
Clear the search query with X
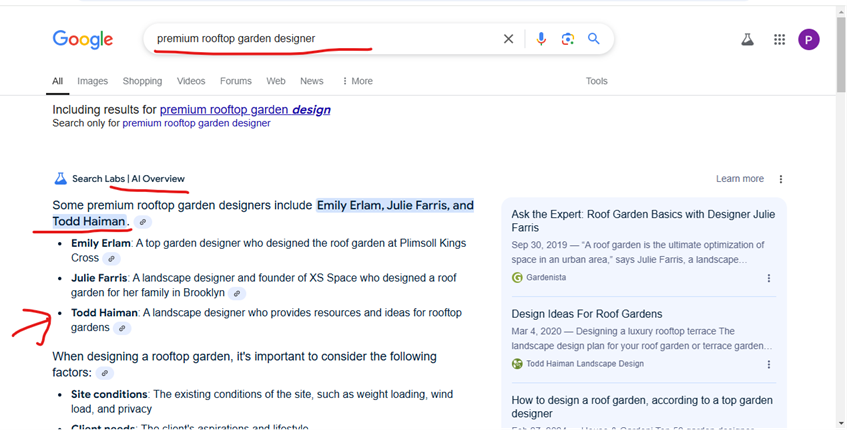(508, 39)
